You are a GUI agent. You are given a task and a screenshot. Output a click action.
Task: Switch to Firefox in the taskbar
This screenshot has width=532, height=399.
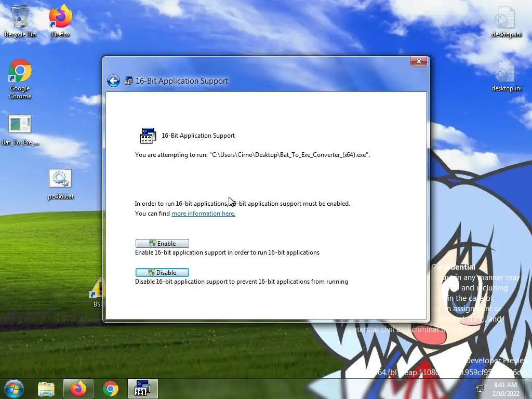pyautogui.click(x=78, y=389)
